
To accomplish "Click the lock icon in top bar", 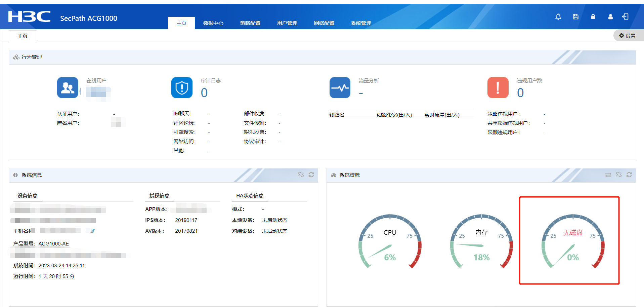I will 593,17.
